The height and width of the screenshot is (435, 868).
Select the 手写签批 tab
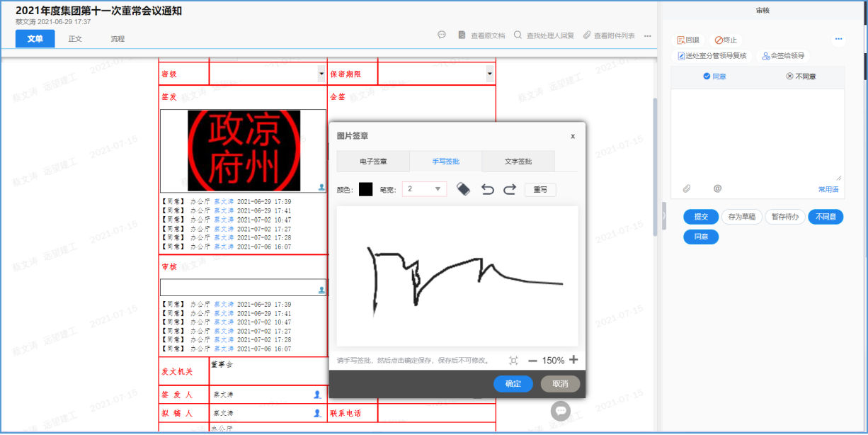coord(446,162)
